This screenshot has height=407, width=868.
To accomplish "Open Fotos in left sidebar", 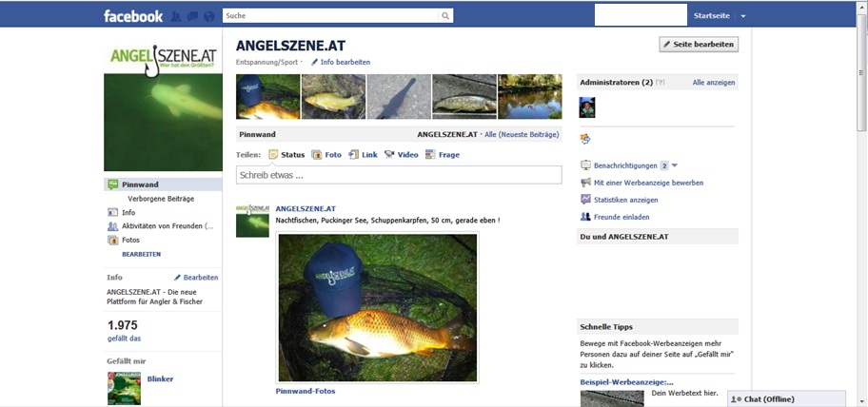I will [x=130, y=240].
